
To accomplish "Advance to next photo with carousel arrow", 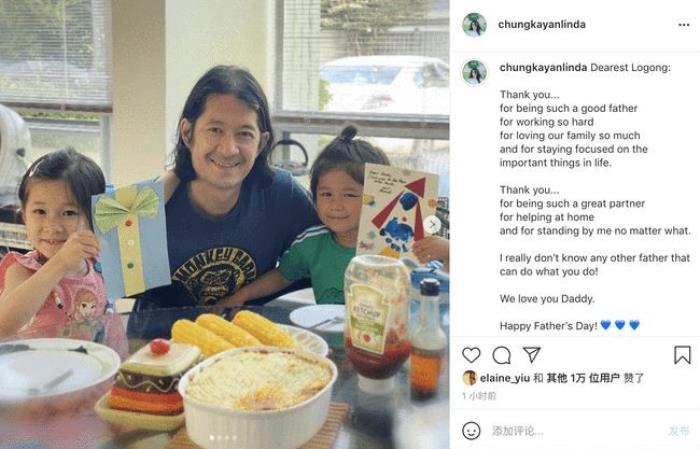I will point(432,224).
